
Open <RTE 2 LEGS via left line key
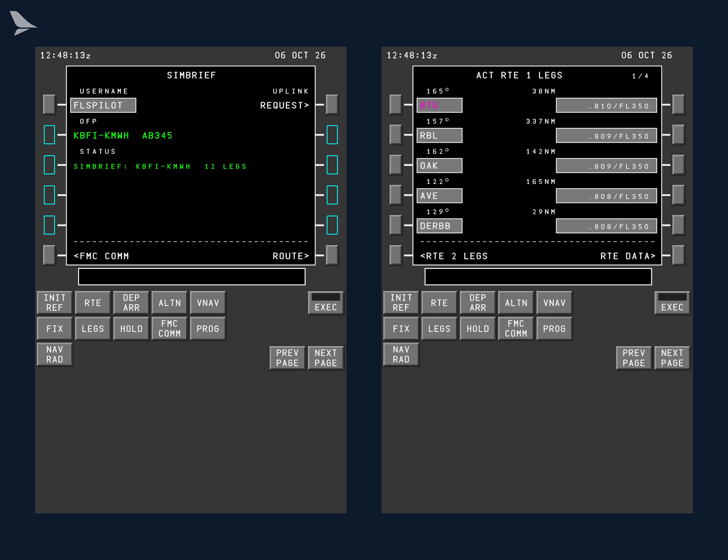(x=396, y=255)
